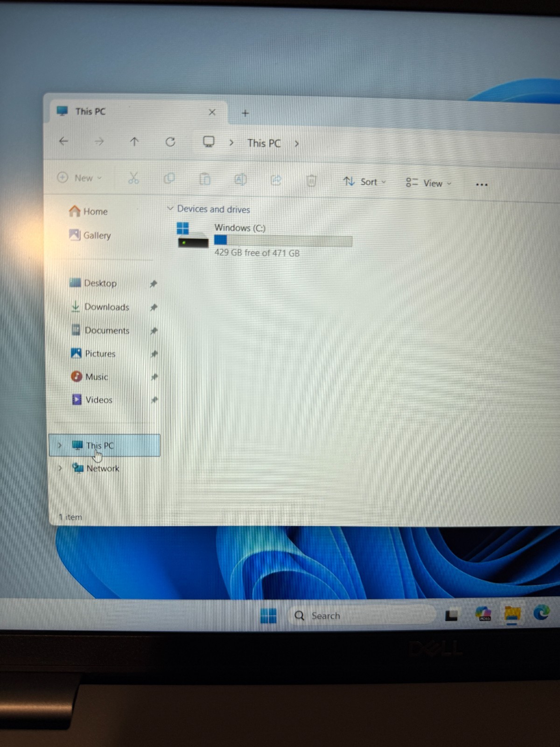Unpin Downloads using its pin icon
Viewport: 560px width, 747px height.
[153, 307]
